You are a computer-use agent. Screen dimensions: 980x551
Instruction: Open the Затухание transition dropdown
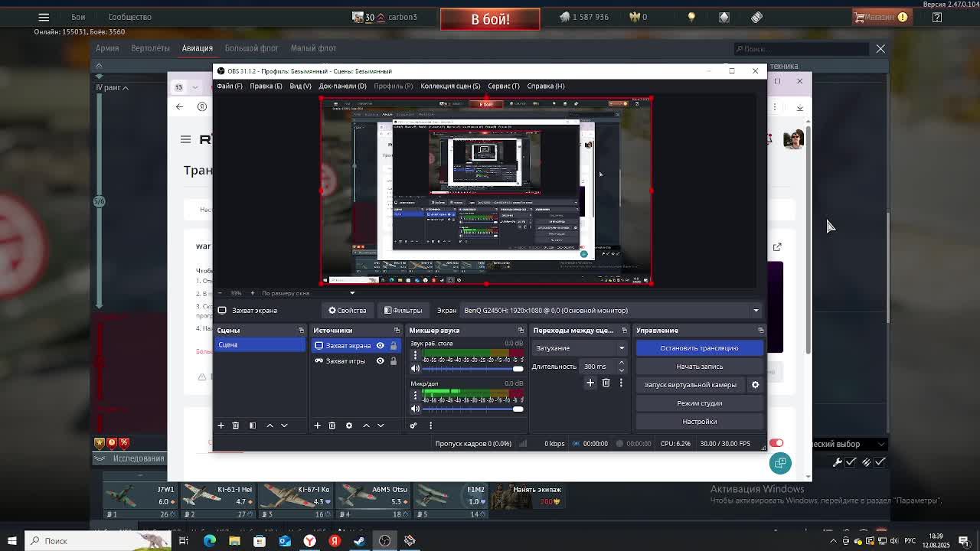580,348
